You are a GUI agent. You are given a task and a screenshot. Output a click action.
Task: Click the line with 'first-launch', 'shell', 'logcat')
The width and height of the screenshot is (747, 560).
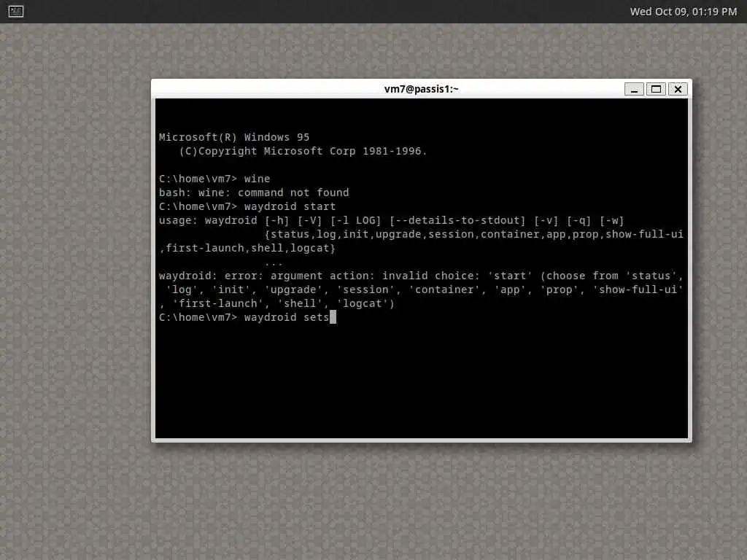(276, 303)
